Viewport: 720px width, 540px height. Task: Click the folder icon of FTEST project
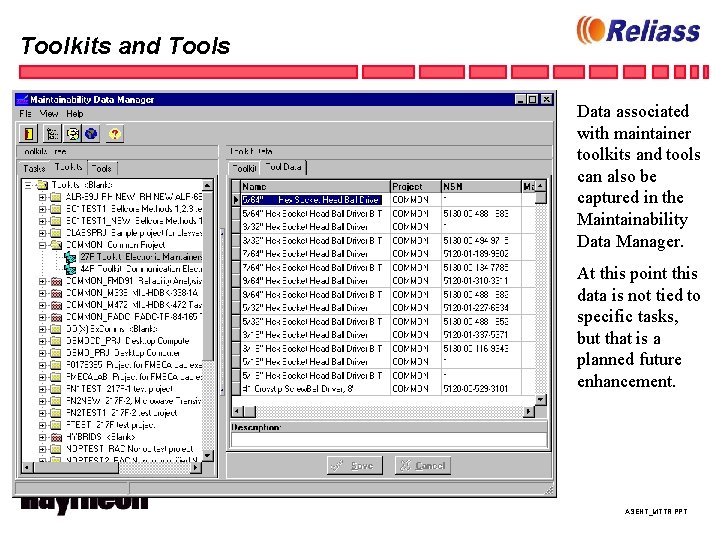(56, 425)
